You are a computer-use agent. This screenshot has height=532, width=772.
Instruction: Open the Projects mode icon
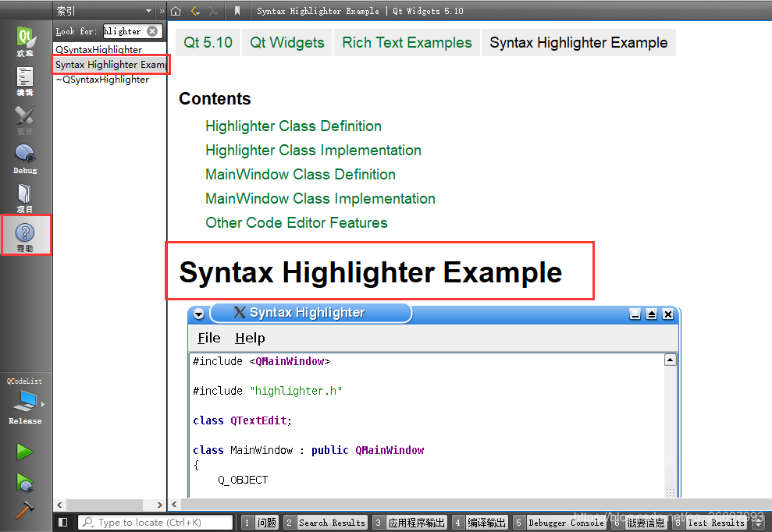tap(25, 198)
